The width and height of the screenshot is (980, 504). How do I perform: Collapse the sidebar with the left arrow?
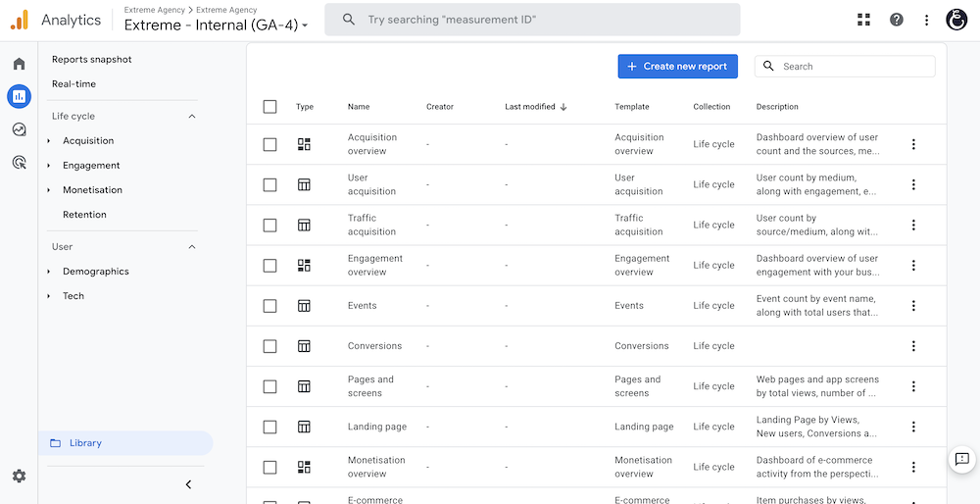(x=188, y=484)
